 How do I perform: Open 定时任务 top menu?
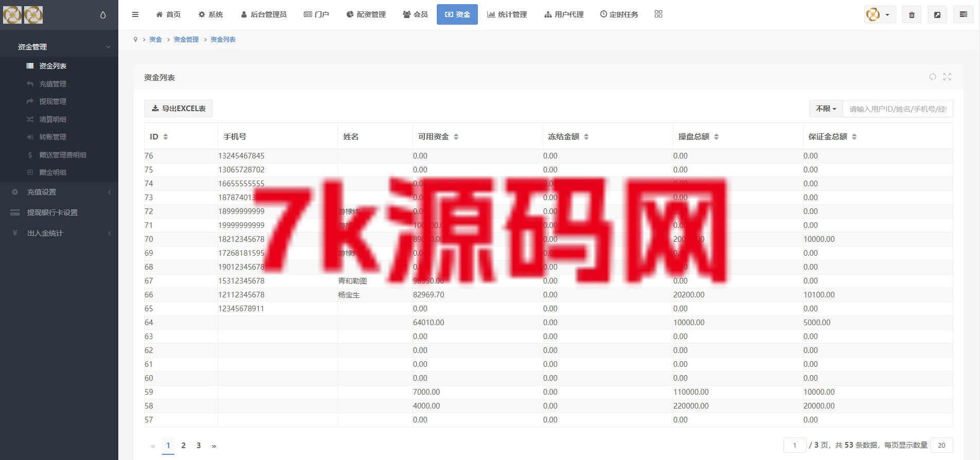pyautogui.click(x=619, y=14)
